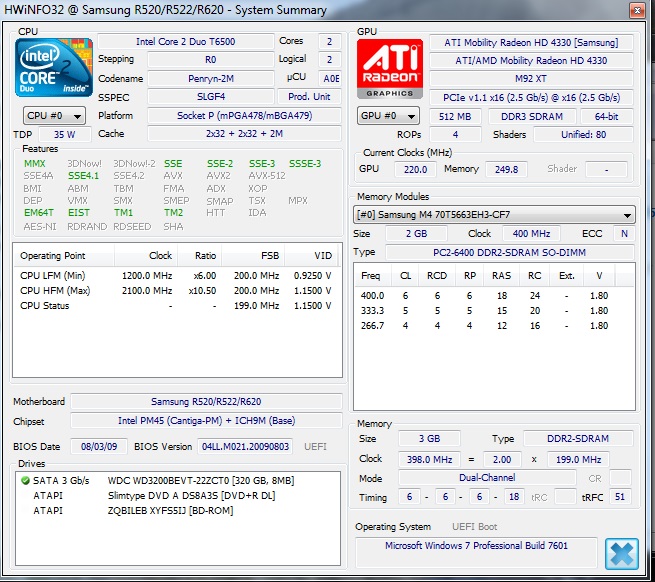Screen dimensions: 655x582
Task: Click the Ratio column header
Action: (x=200, y=256)
